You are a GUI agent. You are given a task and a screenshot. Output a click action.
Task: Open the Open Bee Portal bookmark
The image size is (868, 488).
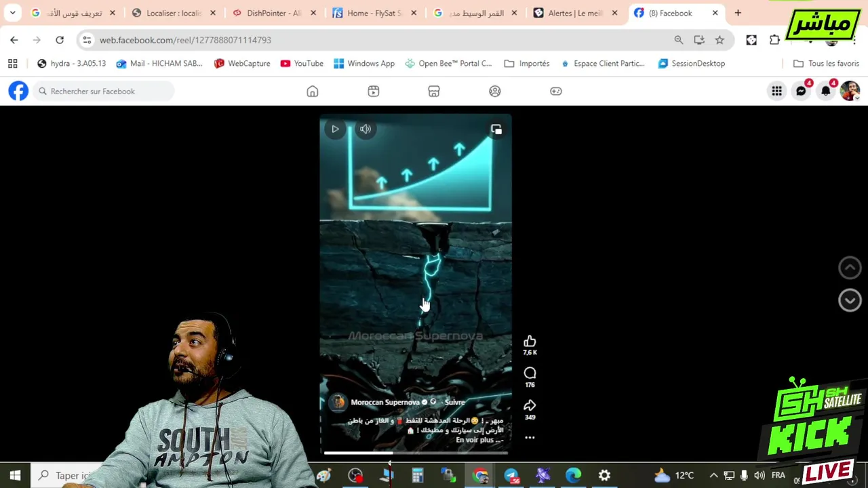tap(448, 64)
